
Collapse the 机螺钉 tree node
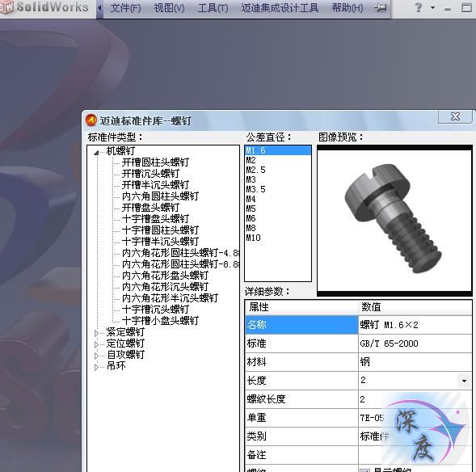coord(96,153)
